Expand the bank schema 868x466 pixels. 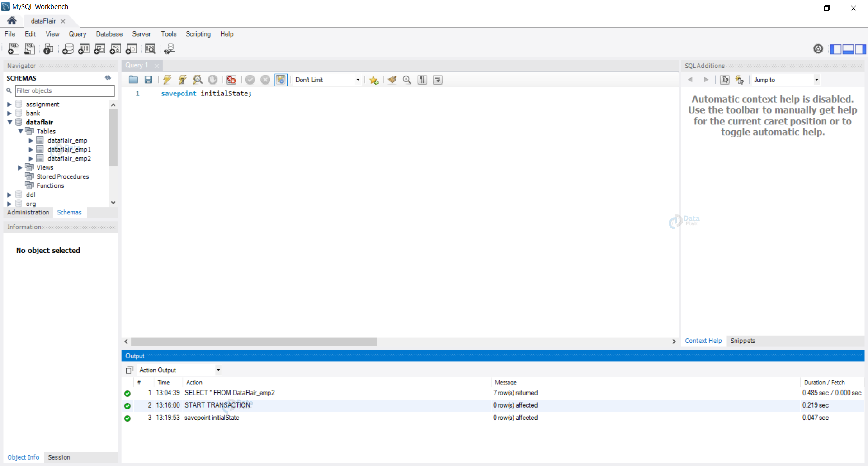tap(9, 114)
